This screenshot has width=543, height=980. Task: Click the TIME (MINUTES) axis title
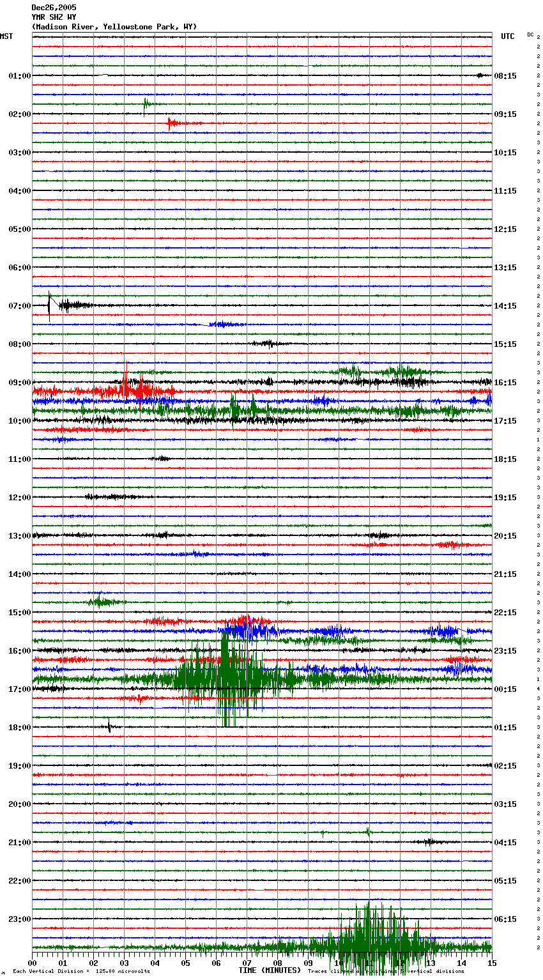tap(270, 970)
